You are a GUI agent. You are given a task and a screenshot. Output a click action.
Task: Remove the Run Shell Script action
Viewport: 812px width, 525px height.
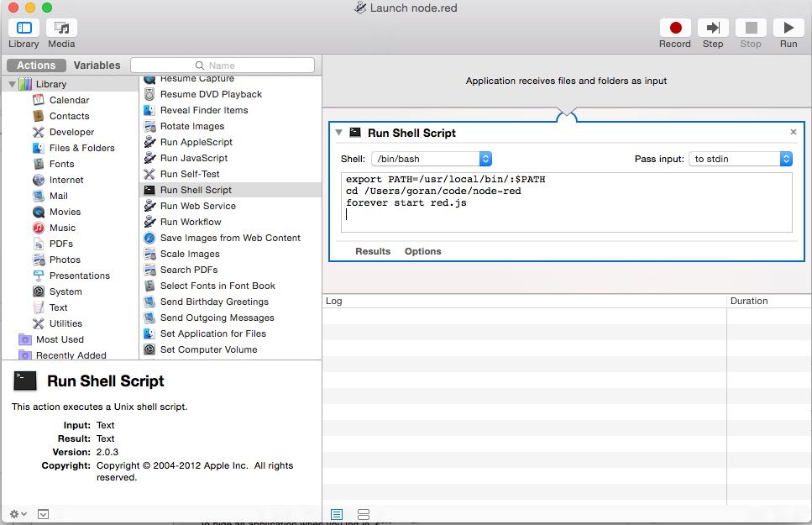[x=794, y=132]
